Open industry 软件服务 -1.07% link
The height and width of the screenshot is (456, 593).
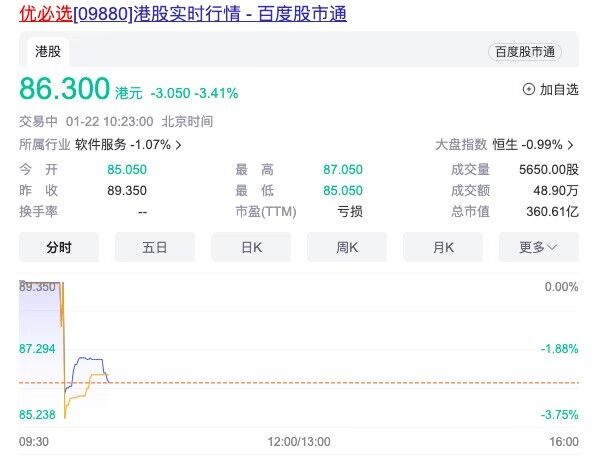[x=123, y=144]
